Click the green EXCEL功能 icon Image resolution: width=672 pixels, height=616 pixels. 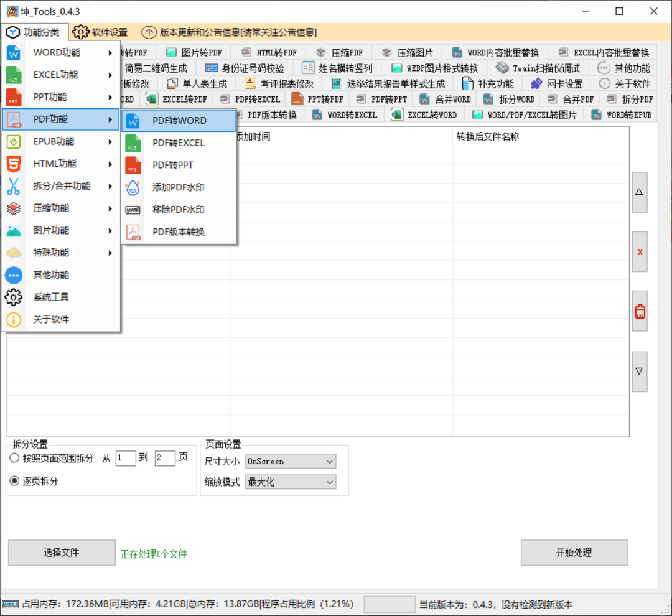[x=13, y=75]
